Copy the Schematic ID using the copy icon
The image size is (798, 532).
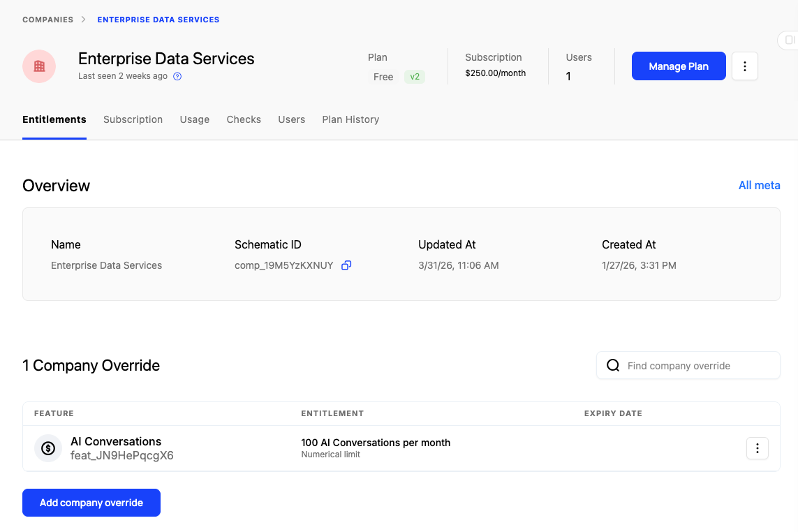click(346, 265)
